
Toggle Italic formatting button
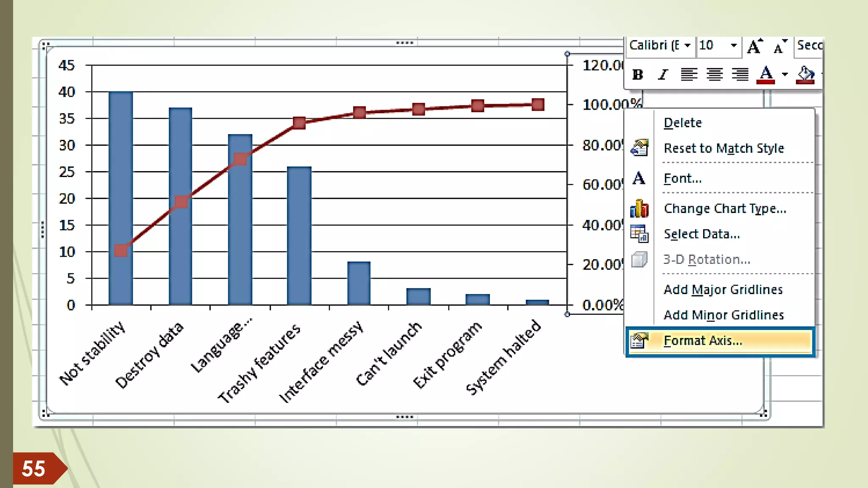point(663,75)
